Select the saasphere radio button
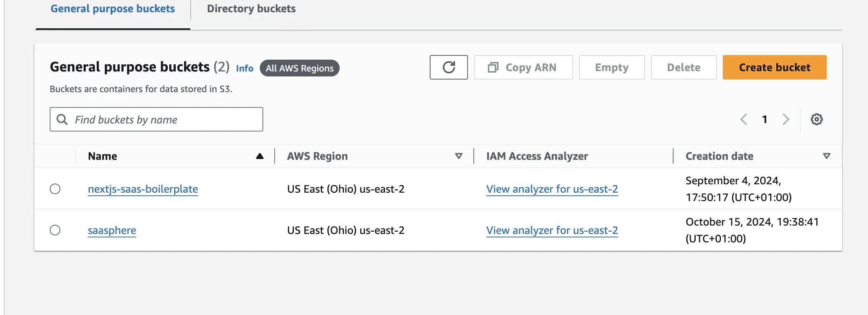 coord(55,230)
